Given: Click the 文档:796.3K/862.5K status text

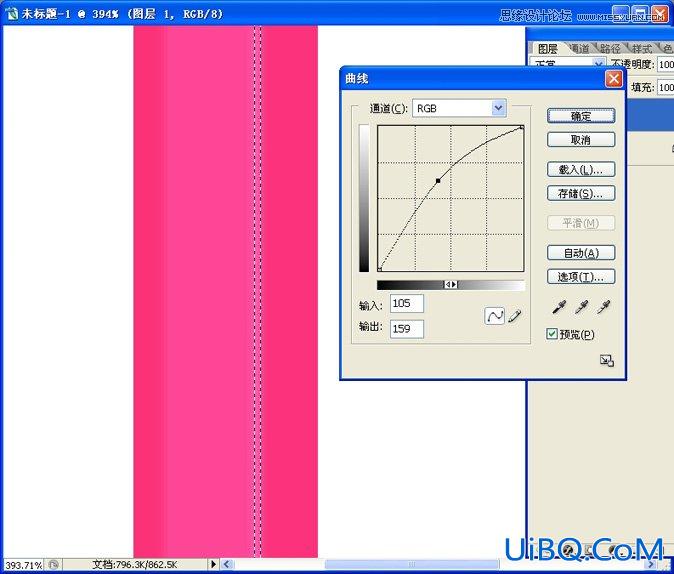Looking at the screenshot, I should (x=135, y=564).
